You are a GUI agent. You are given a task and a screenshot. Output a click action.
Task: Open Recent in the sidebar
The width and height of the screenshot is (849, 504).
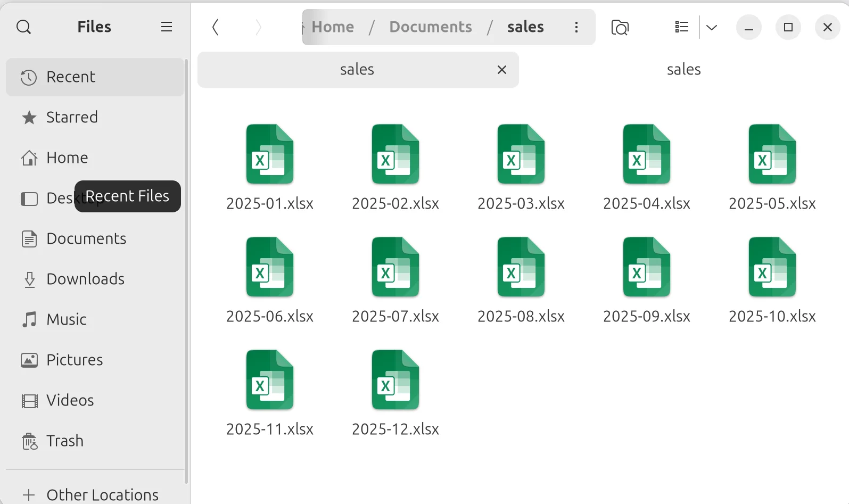click(x=95, y=77)
